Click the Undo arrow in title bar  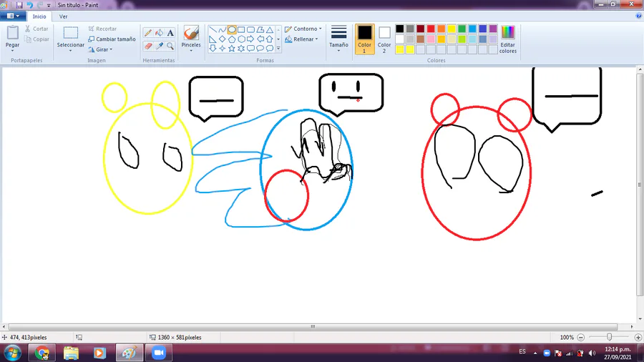(29, 5)
